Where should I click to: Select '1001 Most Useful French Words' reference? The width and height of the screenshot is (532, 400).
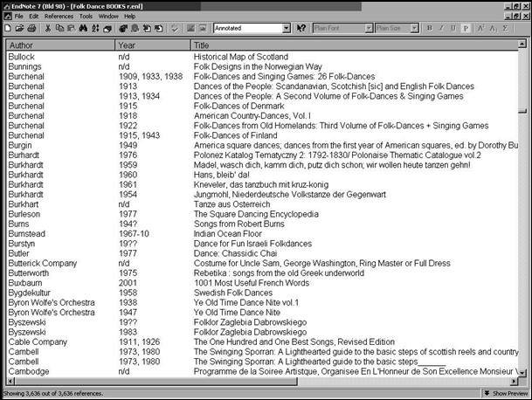[251, 283]
